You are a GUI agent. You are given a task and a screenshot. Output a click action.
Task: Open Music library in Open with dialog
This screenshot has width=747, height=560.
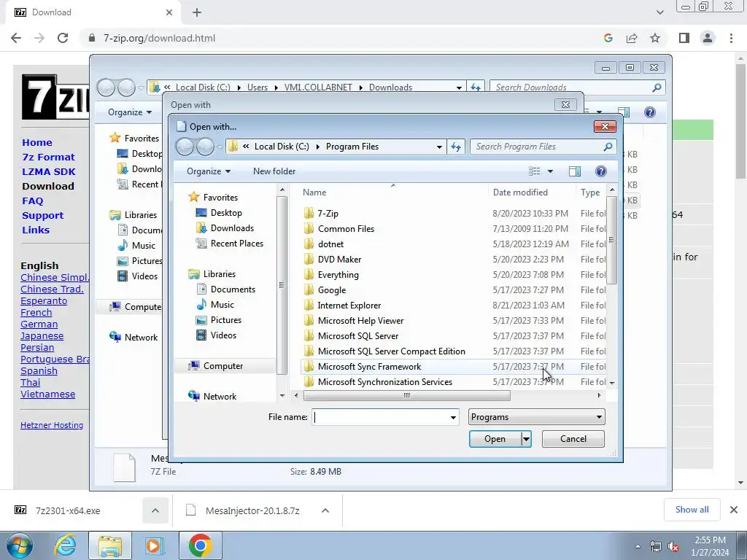click(x=222, y=304)
